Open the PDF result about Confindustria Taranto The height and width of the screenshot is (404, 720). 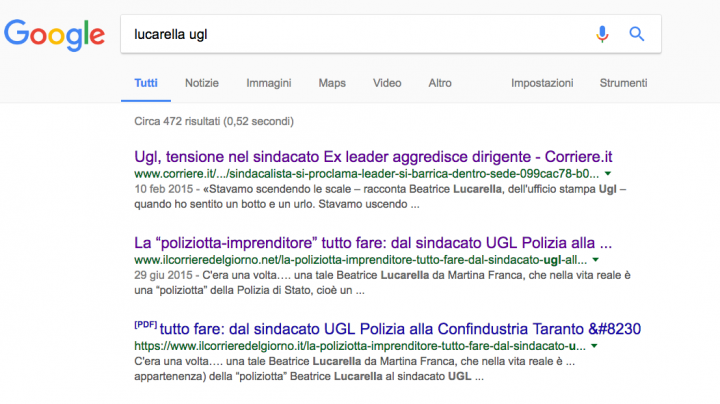(400, 329)
